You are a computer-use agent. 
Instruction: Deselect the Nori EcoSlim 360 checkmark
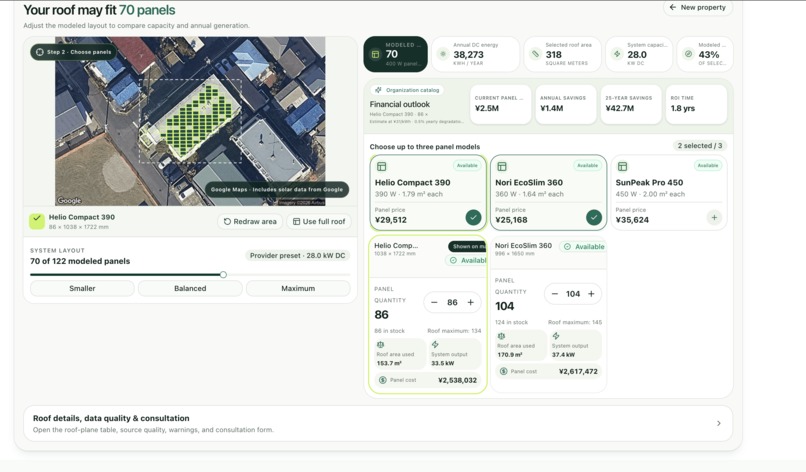[594, 217]
